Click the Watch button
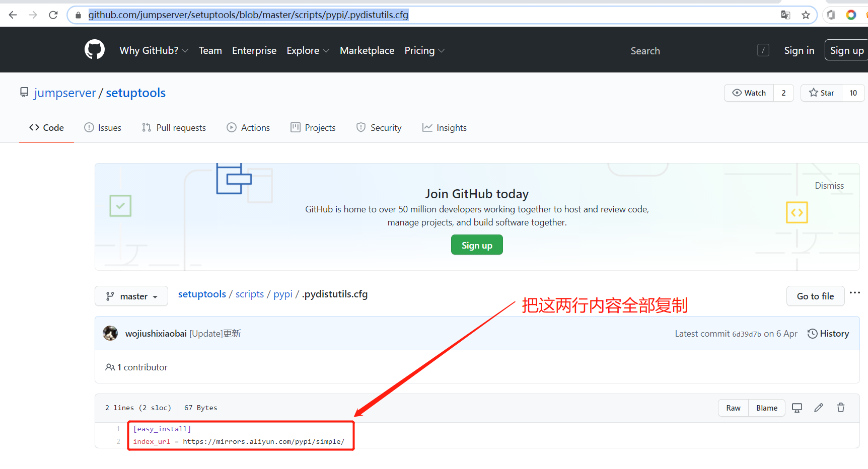868x469 pixels. (x=749, y=93)
